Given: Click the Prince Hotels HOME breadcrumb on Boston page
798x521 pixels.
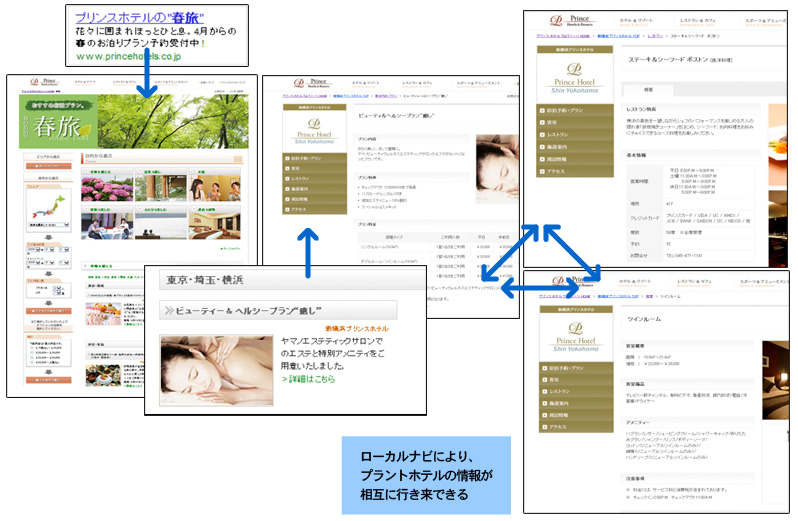Looking at the screenshot, I should coord(563,37).
